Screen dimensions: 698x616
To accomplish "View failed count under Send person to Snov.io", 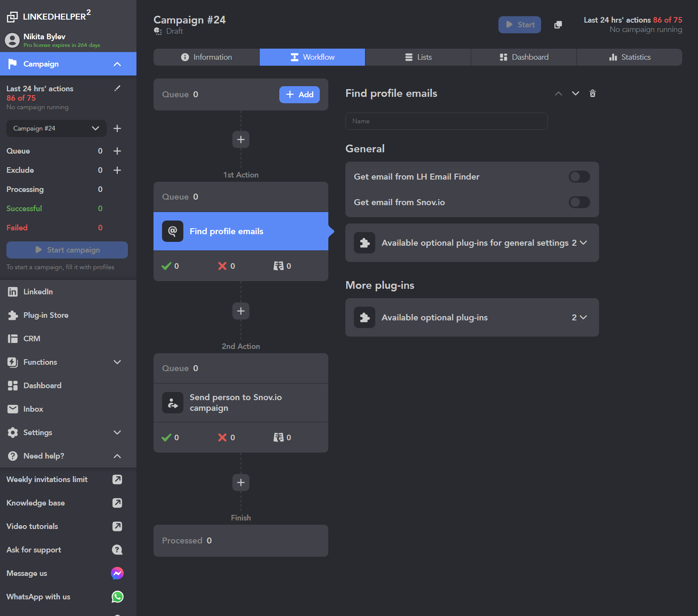I will coord(226,438).
